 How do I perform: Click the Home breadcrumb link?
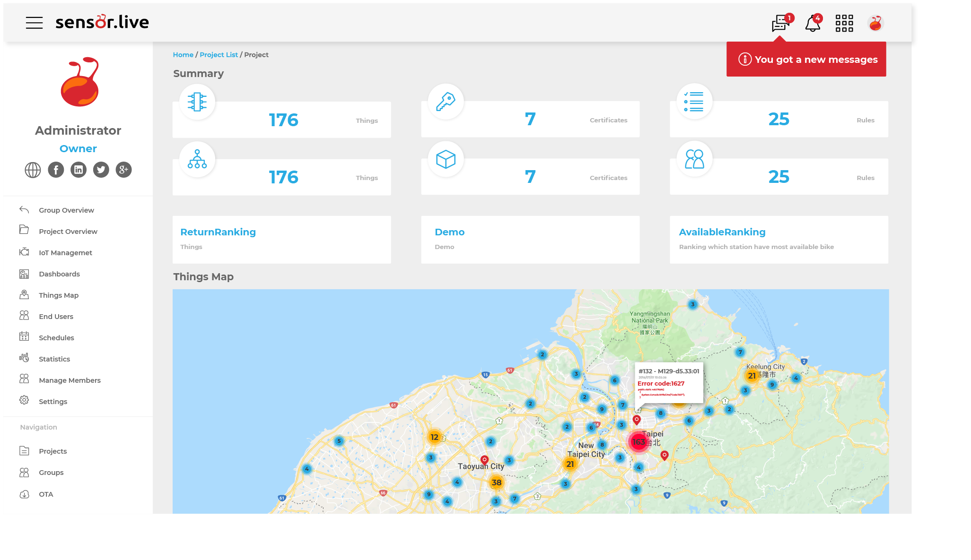click(x=183, y=55)
